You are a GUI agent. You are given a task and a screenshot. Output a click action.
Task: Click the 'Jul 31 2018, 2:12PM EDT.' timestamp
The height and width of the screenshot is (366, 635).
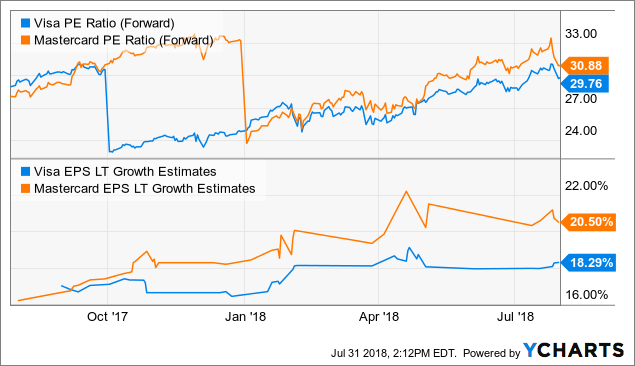(394, 353)
